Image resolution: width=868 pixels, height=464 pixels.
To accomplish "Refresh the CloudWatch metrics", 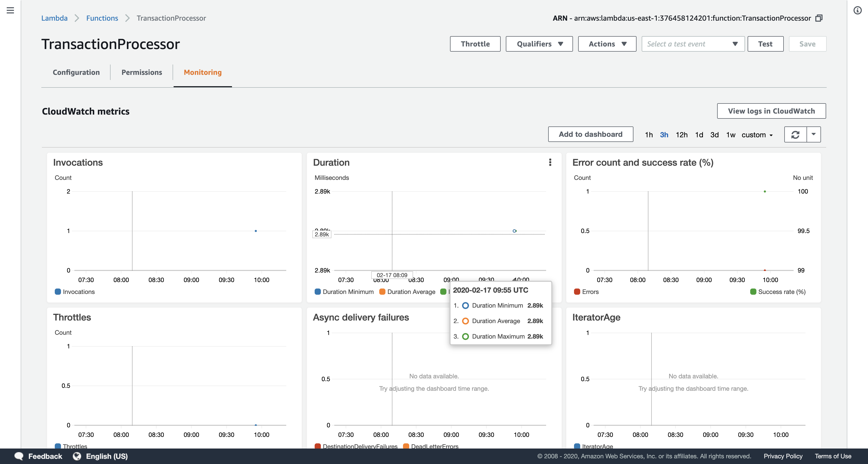I will click(795, 135).
